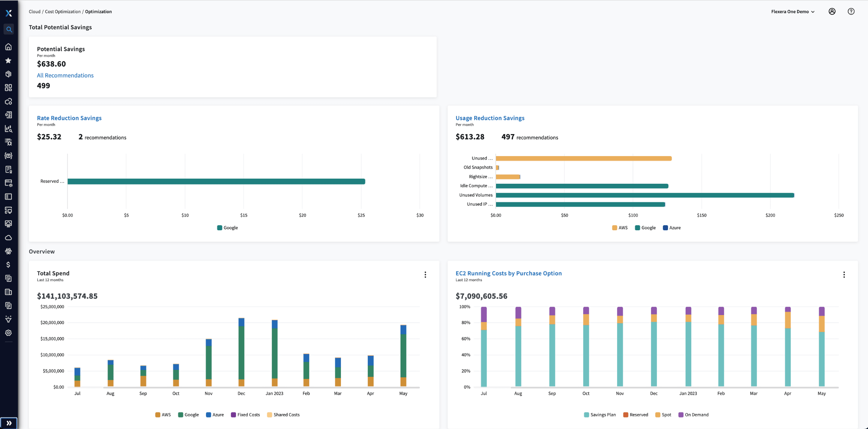Screen dimensions: 868x429
Task: Open Favorites star icon in sidebar
Action: tap(8, 60)
